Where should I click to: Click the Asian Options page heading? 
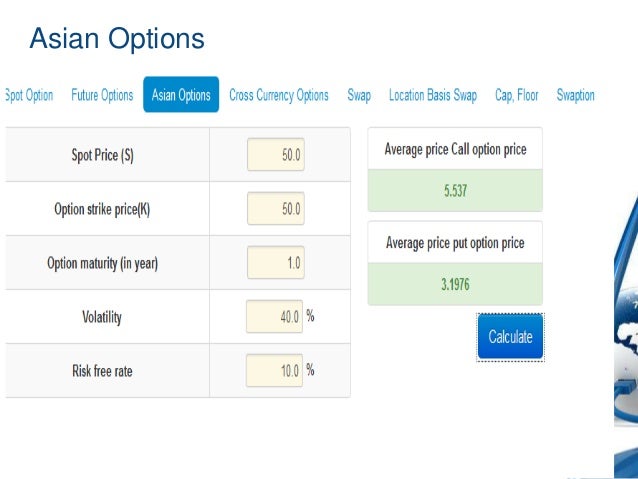point(117,39)
